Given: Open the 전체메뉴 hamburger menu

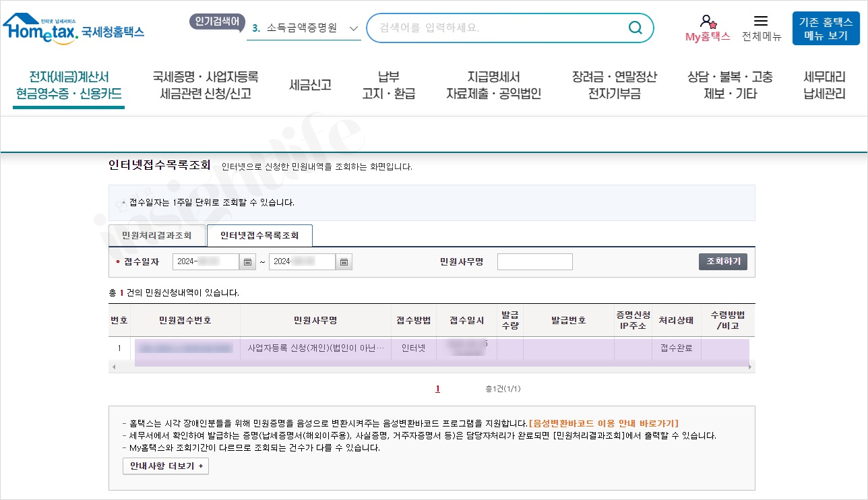Looking at the screenshot, I should [761, 28].
